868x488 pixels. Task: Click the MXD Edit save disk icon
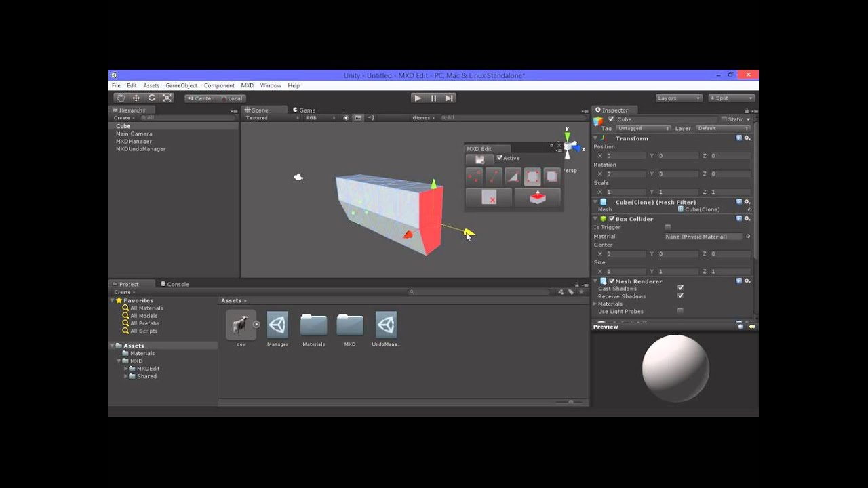(479, 159)
